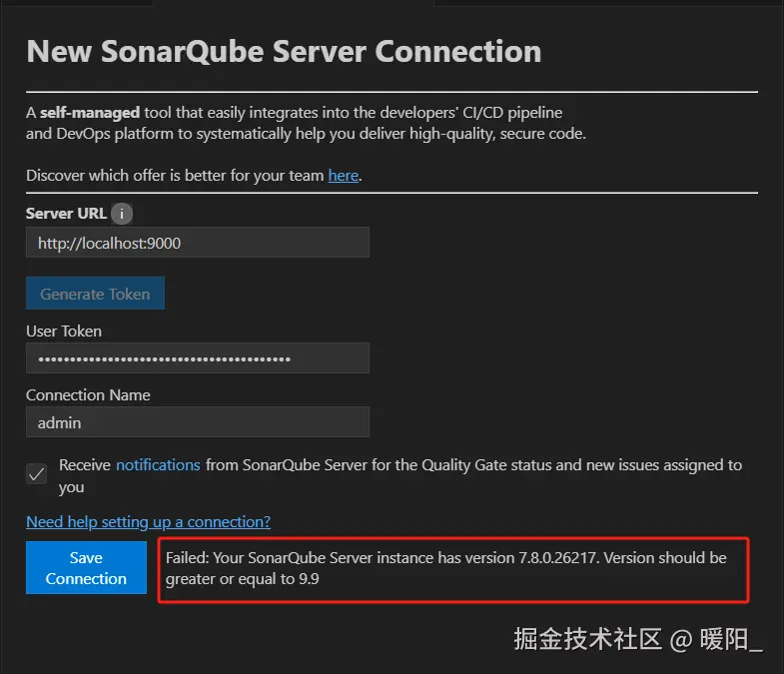The width and height of the screenshot is (784, 674).
Task: Open the notifications hyperlink
Action: point(158,465)
